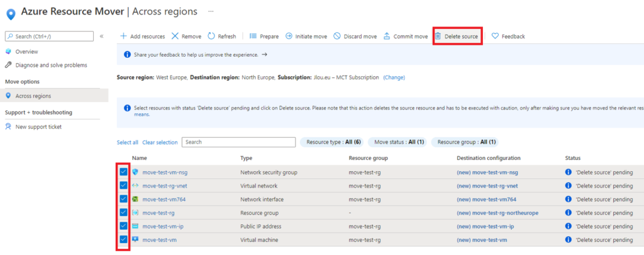644x255 pixels.
Task: Sort by the Status column header
Action: point(572,158)
